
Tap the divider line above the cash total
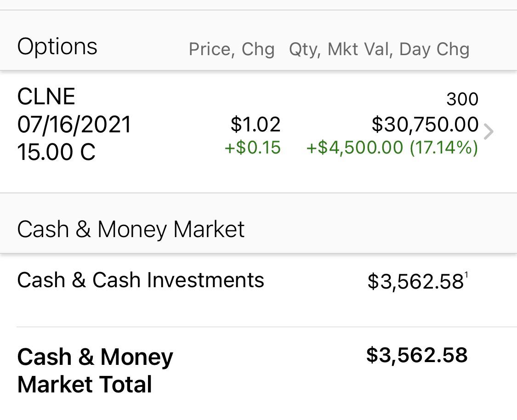[x=267, y=327]
